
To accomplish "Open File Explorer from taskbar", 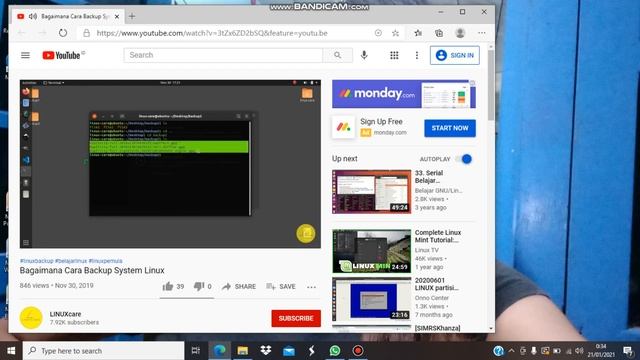I will [x=243, y=351].
